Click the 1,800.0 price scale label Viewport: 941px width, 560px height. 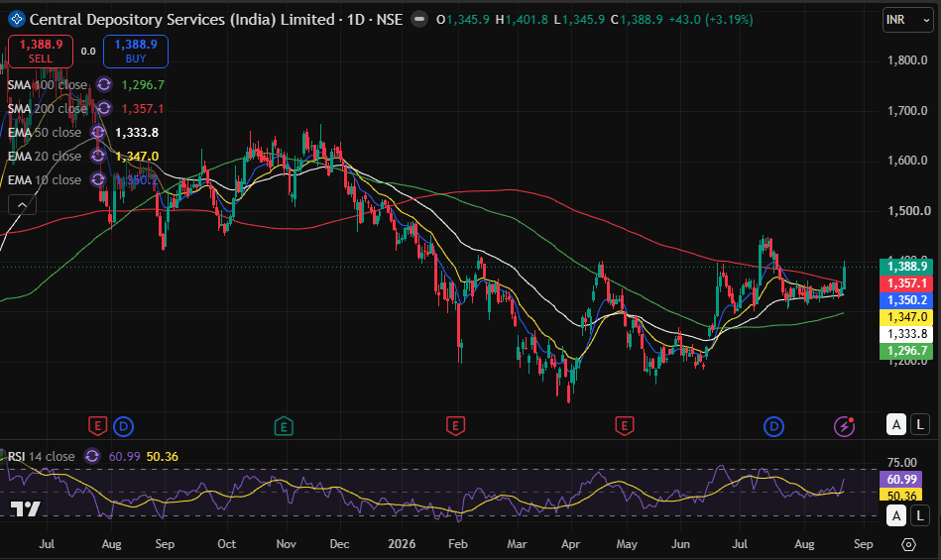907,59
